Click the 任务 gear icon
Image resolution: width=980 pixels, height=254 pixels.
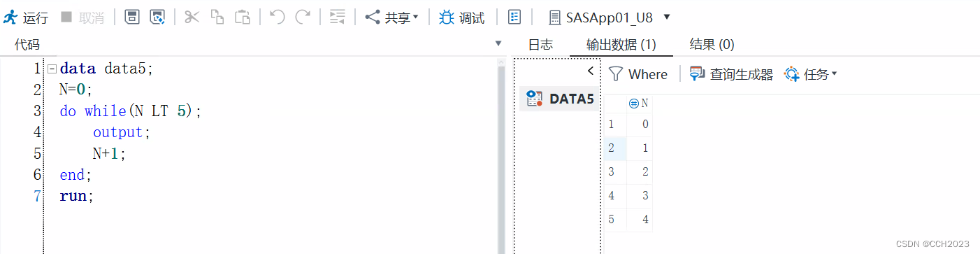click(791, 74)
